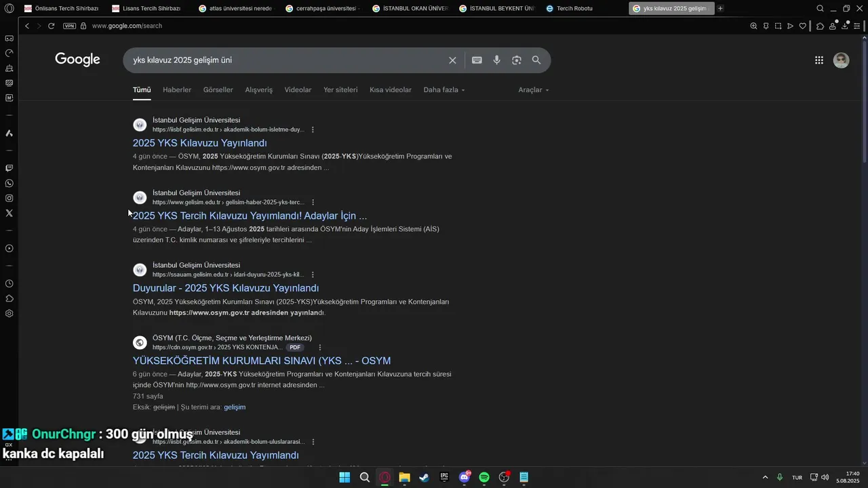Open the Windows Start menu
This screenshot has width=868, height=488.
coord(344,477)
